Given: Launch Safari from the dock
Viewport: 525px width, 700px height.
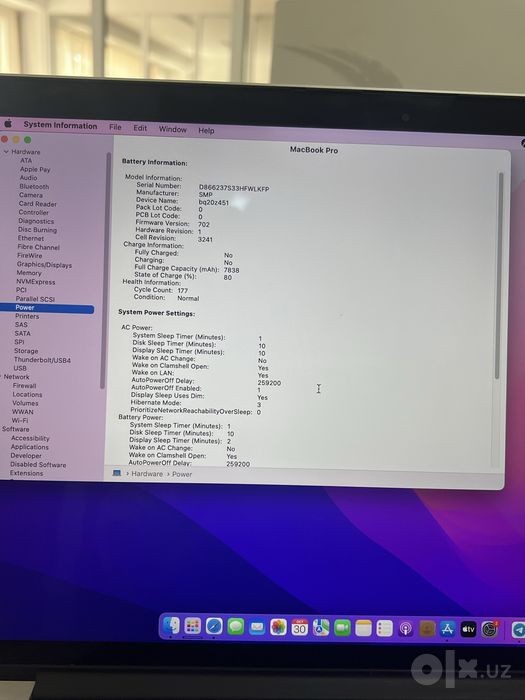Looking at the screenshot, I should tap(214, 626).
